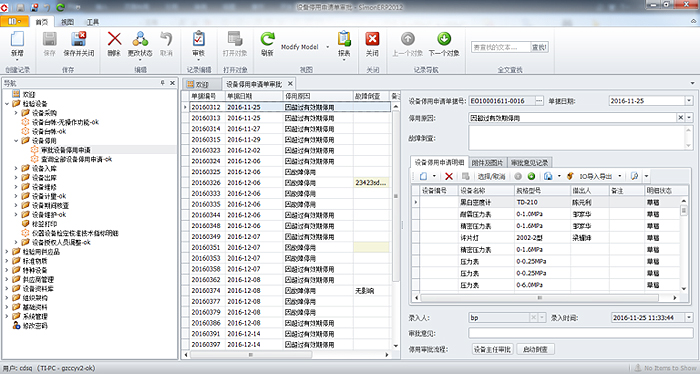Select the 设备停用申请明细 tab
Image resolution: width=700 pixels, height=374 pixels.
tap(439, 162)
